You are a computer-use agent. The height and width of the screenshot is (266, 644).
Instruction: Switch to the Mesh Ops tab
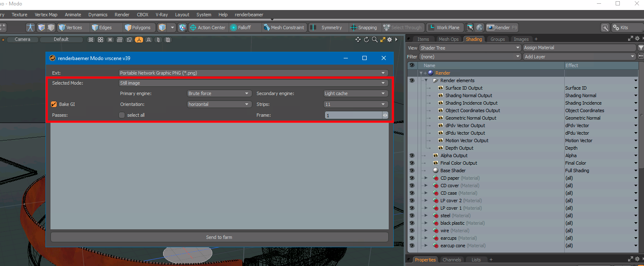coord(448,39)
